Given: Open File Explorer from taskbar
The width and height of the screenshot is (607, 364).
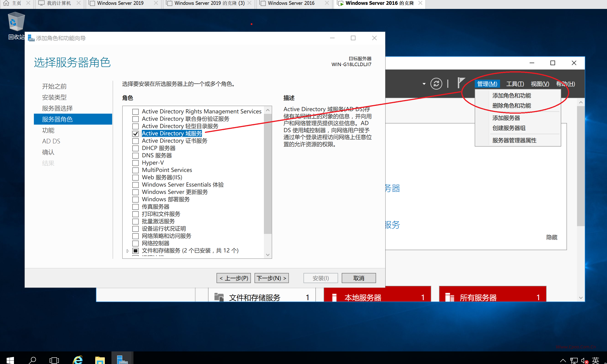Looking at the screenshot, I should (100, 360).
